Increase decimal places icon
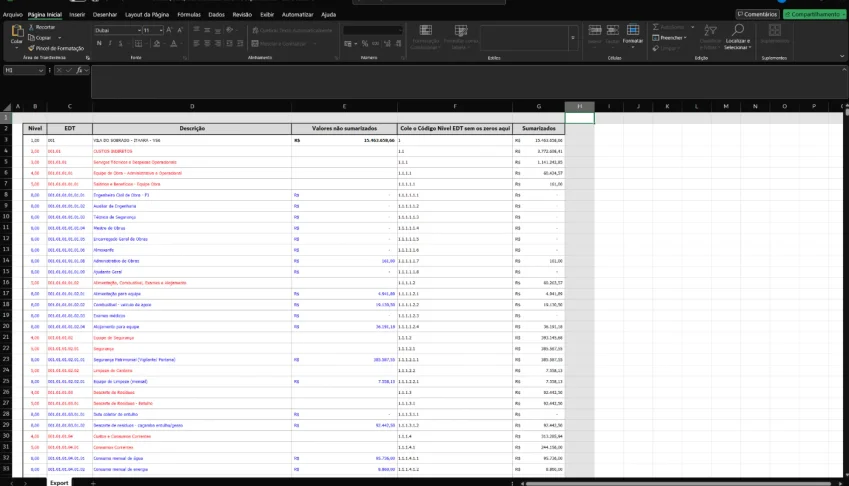The width and height of the screenshot is (849, 486). [x=387, y=43]
